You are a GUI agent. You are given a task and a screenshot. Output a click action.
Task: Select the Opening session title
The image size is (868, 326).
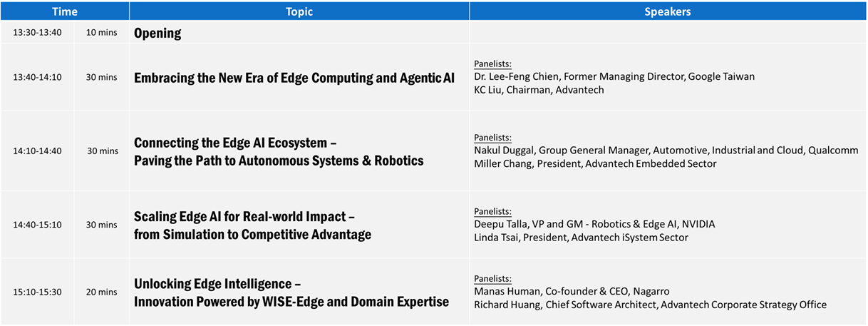coord(157,33)
